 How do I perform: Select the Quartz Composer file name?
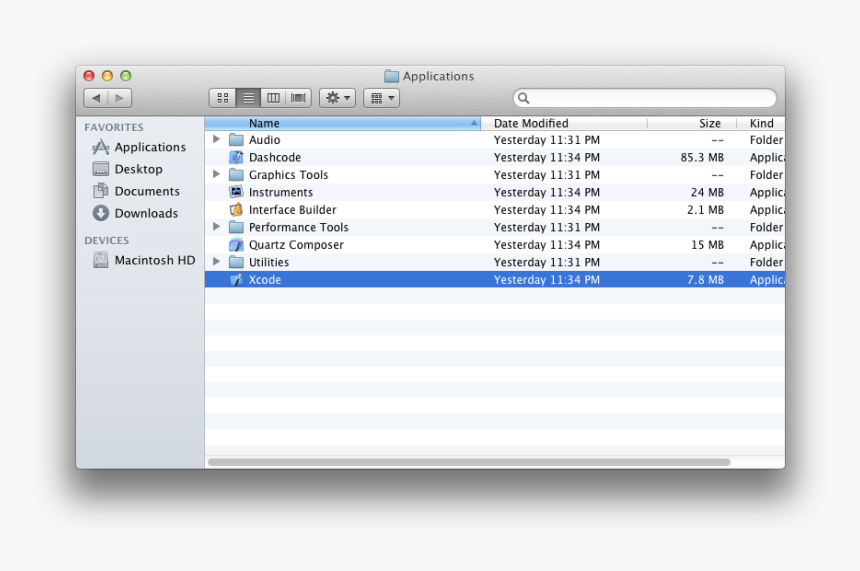coord(296,245)
